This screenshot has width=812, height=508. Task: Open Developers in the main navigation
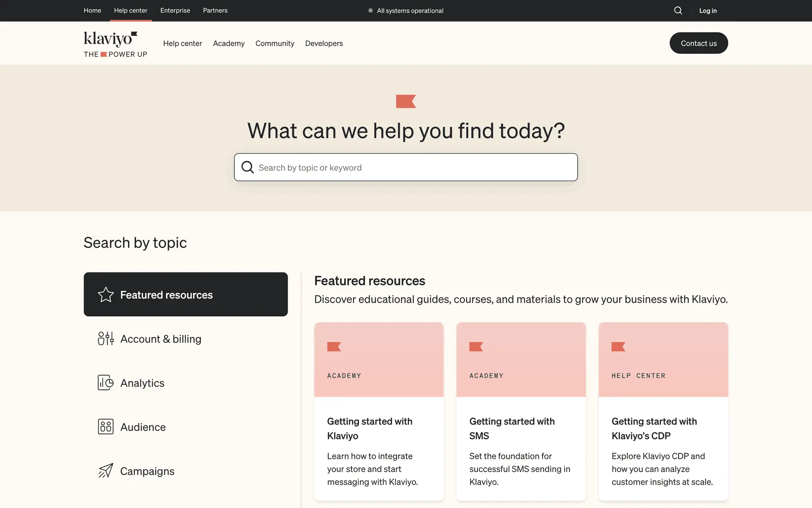tap(324, 44)
